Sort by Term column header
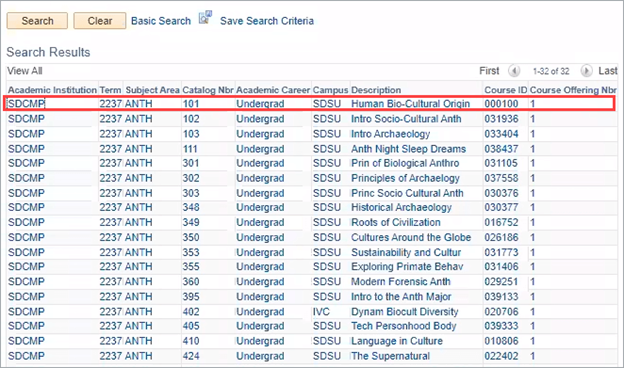Viewport: 624px width, 368px height. [x=110, y=90]
